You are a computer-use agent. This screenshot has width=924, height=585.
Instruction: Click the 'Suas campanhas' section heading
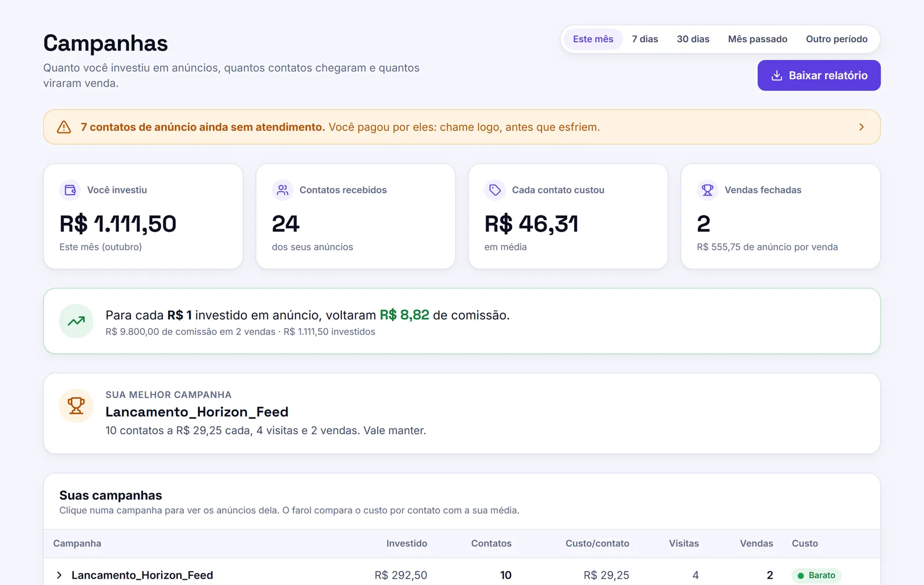click(x=111, y=495)
